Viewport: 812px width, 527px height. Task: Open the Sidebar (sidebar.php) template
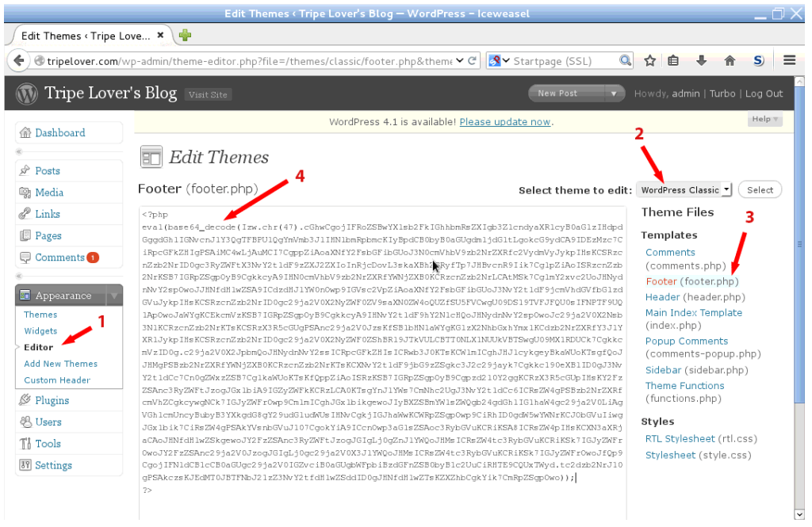663,370
